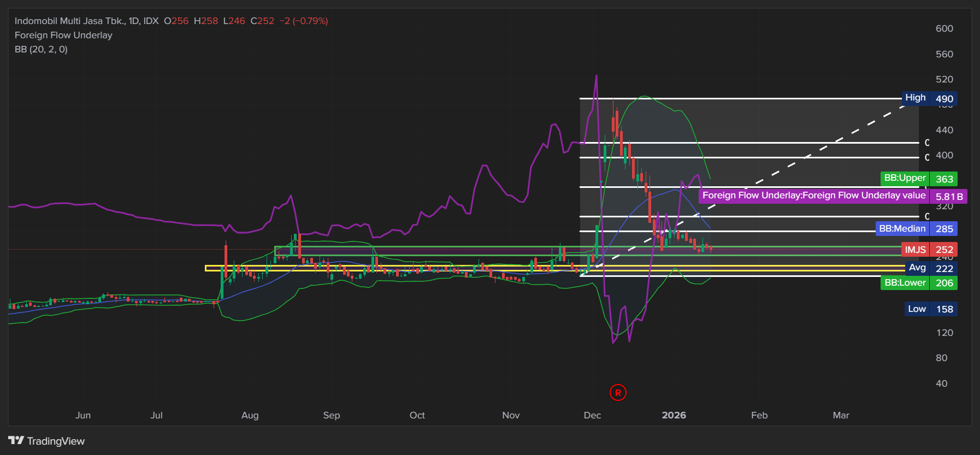Click the Foreign Flow Underlay value 5.81 B label
Image resolution: width=980 pixels, height=455 pixels.
[833, 196]
